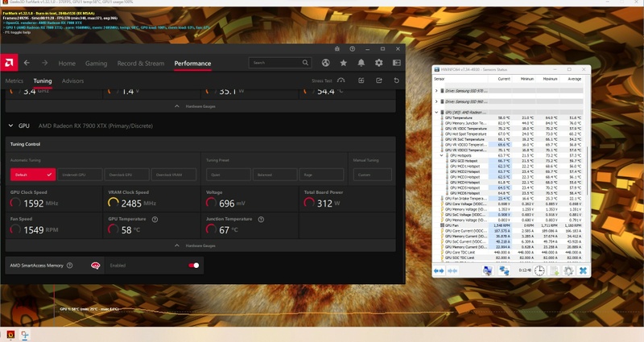Select the Default automatic tuning option
Viewport: 644px width, 342px height.
(33, 175)
